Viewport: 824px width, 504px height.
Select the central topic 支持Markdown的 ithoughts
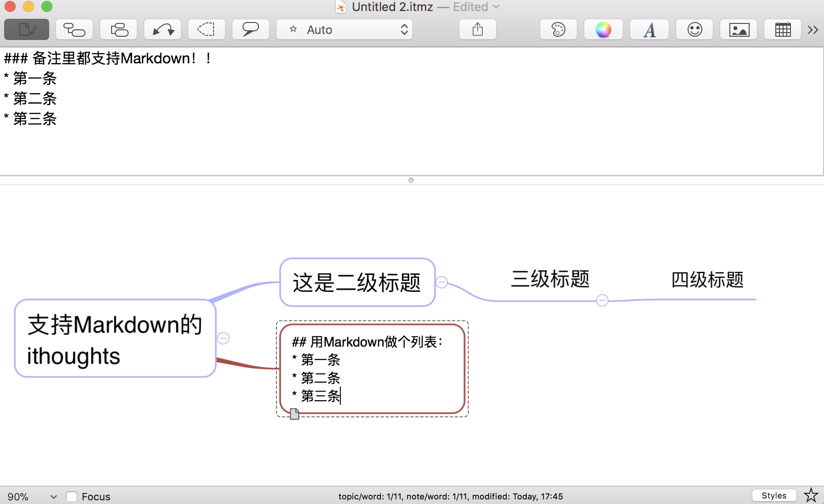click(115, 339)
